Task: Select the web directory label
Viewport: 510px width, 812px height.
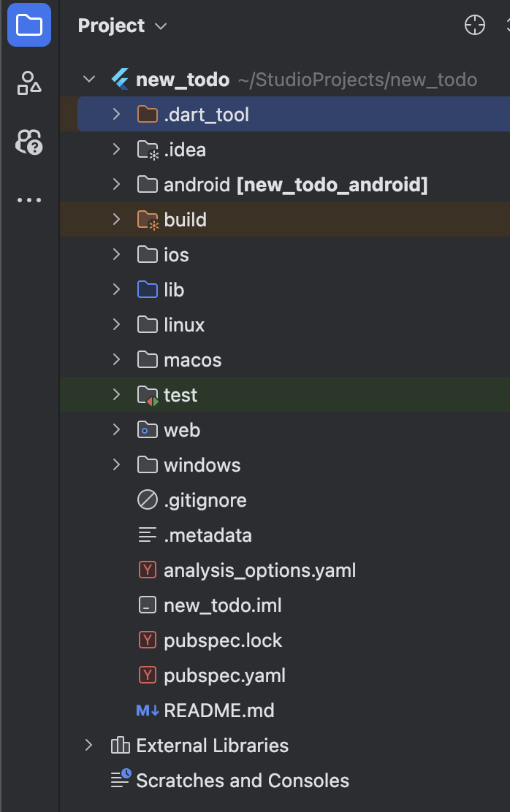Action: 182,430
